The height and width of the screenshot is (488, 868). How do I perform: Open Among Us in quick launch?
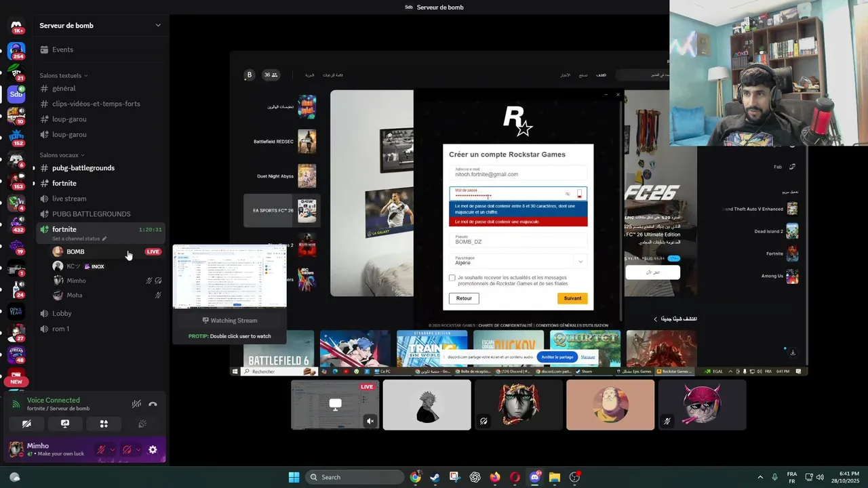click(778, 276)
